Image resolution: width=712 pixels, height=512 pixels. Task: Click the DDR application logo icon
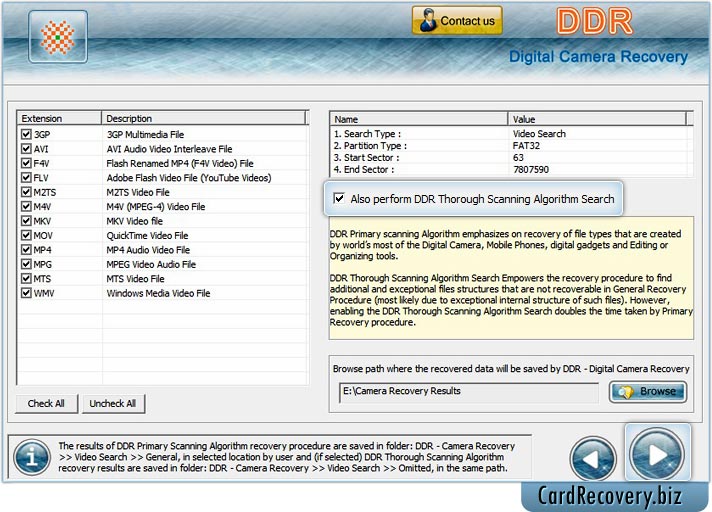(58, 37)
